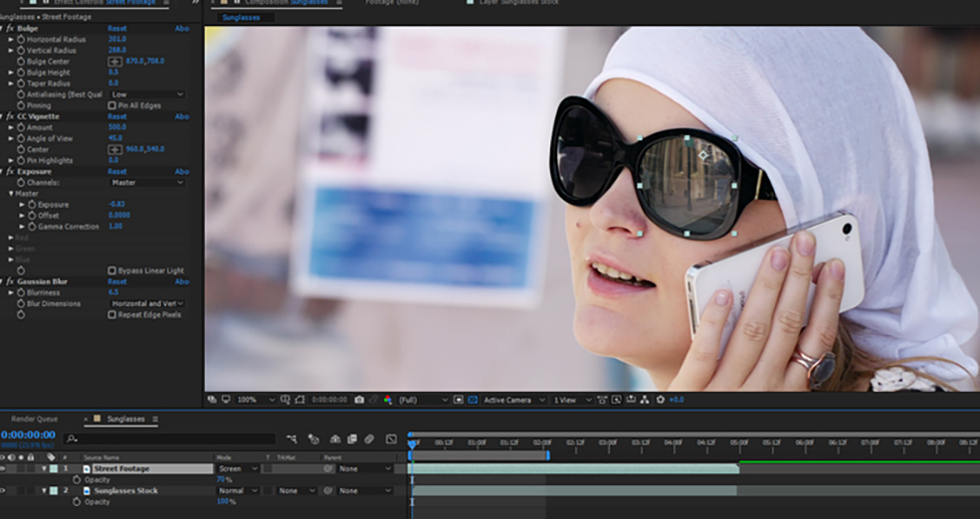The height and width of the screenshot is (519, 980).
Task: Hide Street Footage layer eye toggle
Action: coord(3,468)
